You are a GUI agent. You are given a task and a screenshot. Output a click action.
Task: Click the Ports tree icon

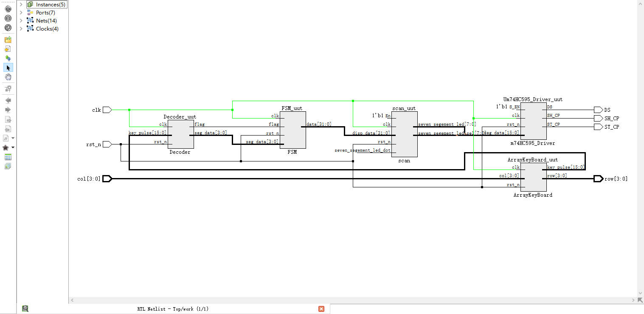[30, 12]
